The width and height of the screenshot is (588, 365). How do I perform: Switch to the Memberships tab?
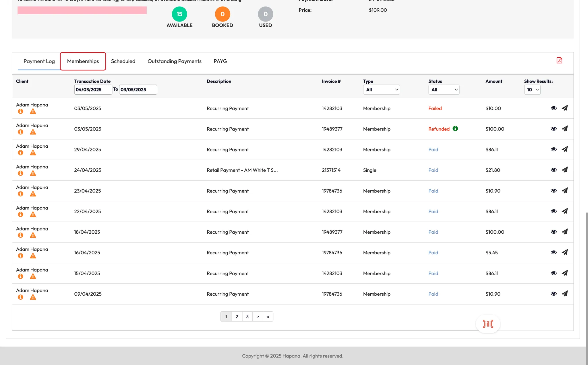click(83, 61)
